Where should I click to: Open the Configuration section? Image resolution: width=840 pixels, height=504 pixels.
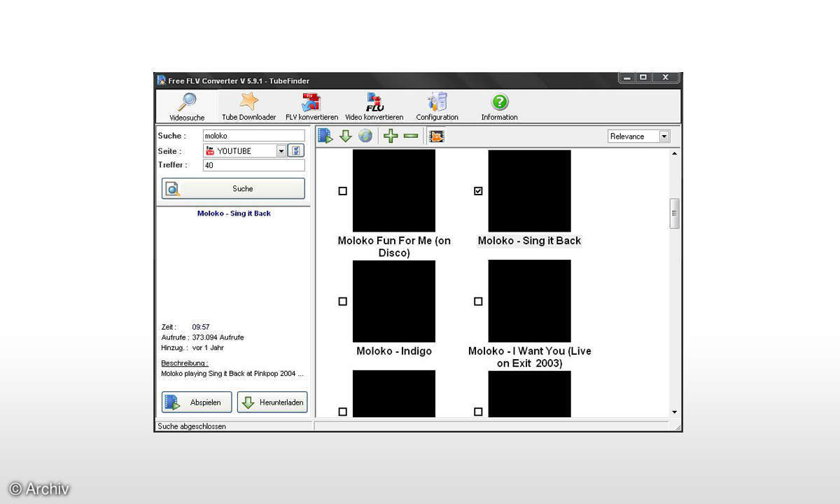[437, 107]
